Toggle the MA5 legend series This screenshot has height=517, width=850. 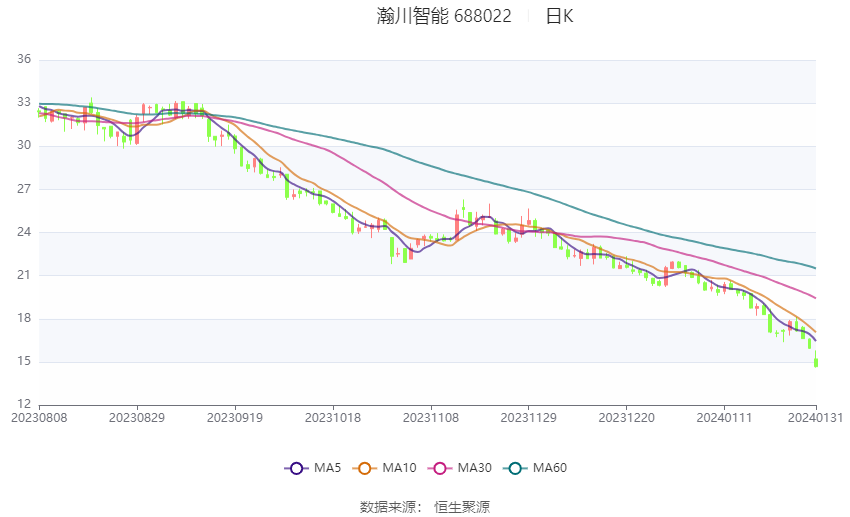pos(313,468)
